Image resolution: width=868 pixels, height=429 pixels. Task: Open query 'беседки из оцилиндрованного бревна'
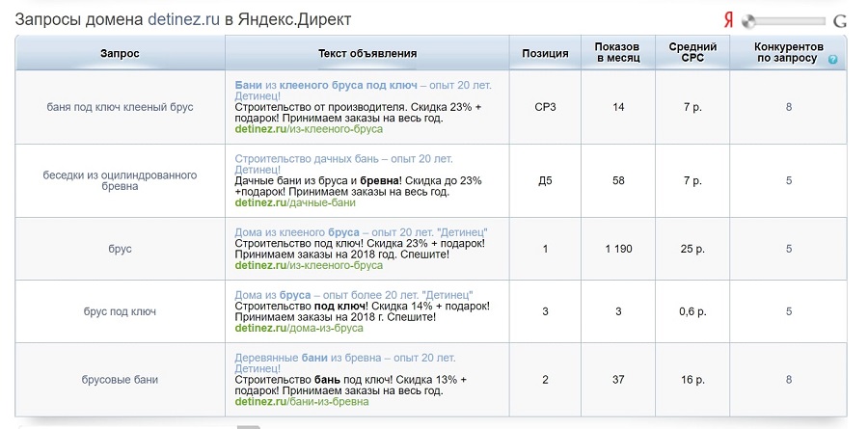121,180
